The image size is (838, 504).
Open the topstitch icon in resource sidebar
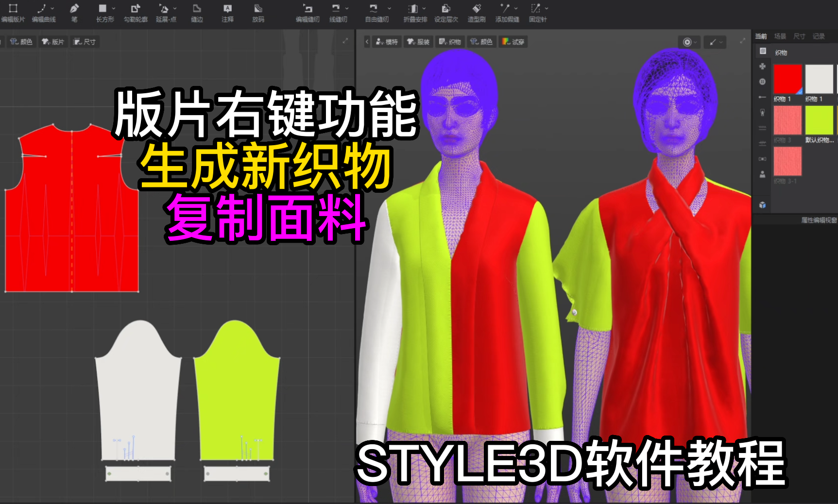(x=762, y=128)
